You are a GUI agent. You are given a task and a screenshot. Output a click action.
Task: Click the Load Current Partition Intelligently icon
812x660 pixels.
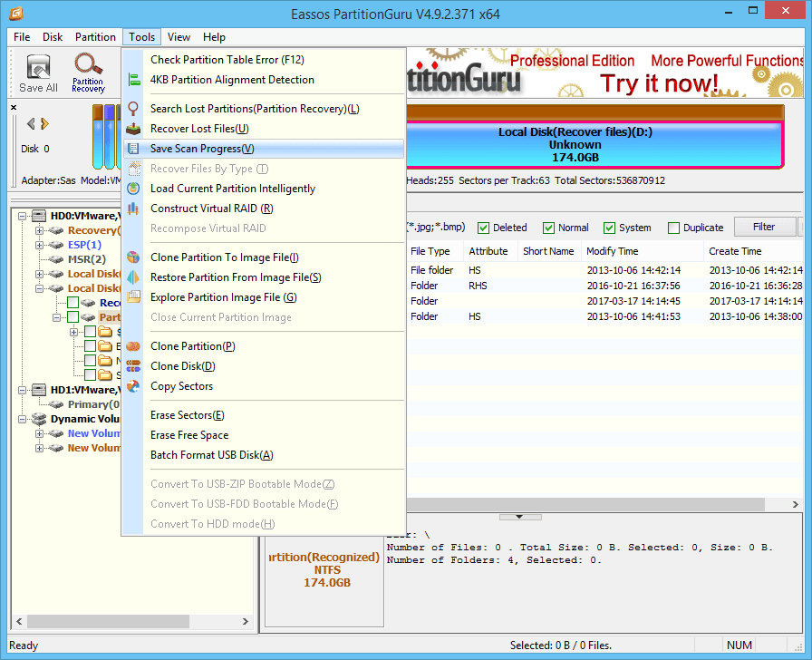pyautogui.click(x=133, y=189)
